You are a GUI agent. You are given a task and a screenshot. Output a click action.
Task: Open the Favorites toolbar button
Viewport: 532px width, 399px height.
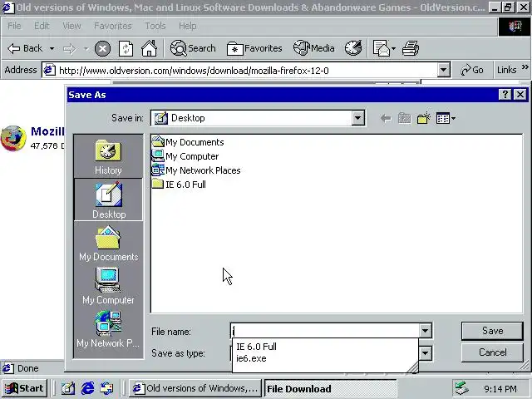(254, 48)
